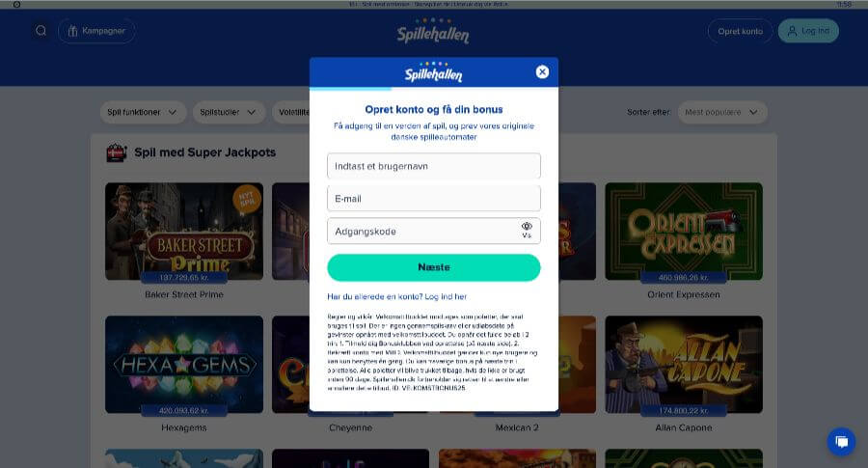Click the green Næste button

point(433,267)
